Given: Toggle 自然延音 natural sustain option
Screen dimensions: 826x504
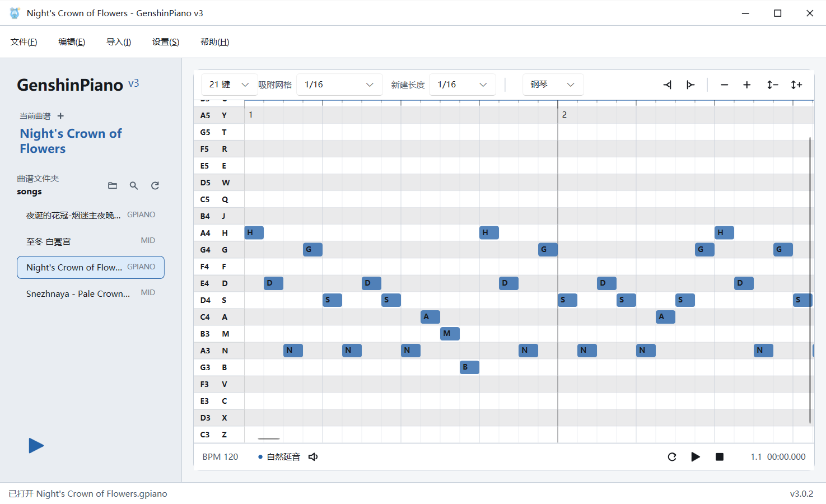Looking at the screenshot, I should [279, 457].
